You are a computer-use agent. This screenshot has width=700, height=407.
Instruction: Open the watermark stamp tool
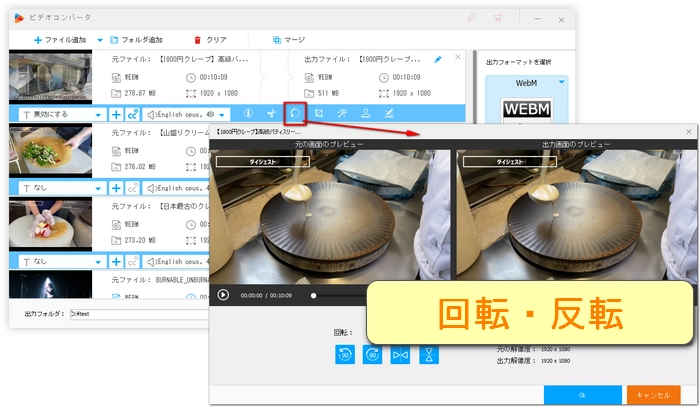[366, 114]
